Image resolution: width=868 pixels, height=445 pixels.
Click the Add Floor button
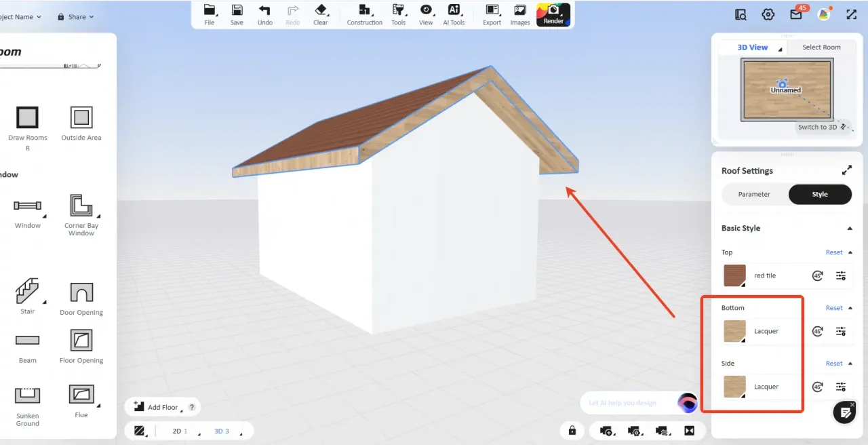pyautogui.click(x=156, y=407)
